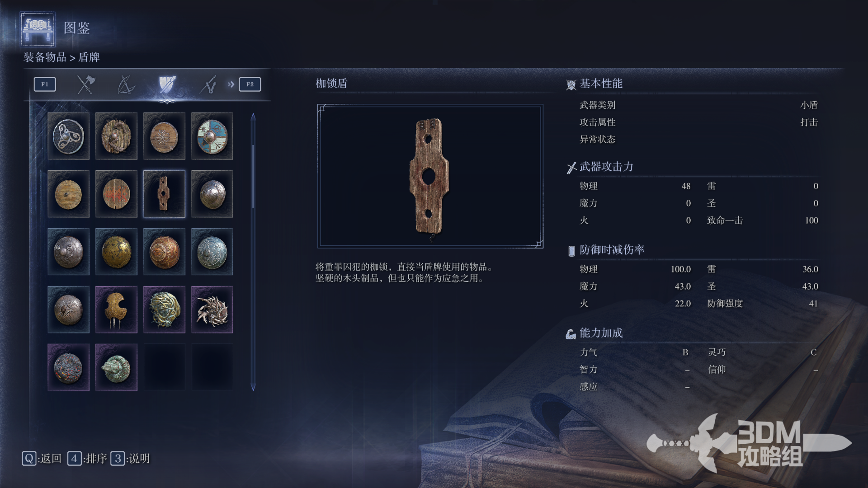
Task: Click the 返回 back option
Action: coord(42,459)
